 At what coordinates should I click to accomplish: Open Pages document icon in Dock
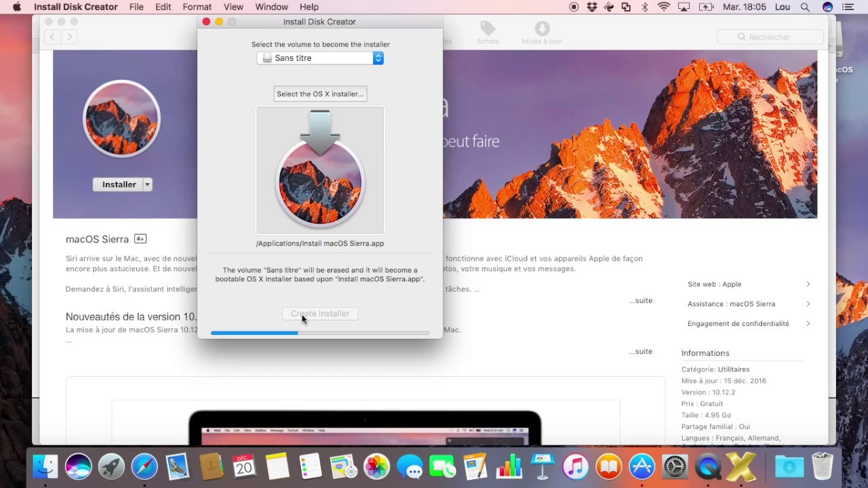point(475,466)
